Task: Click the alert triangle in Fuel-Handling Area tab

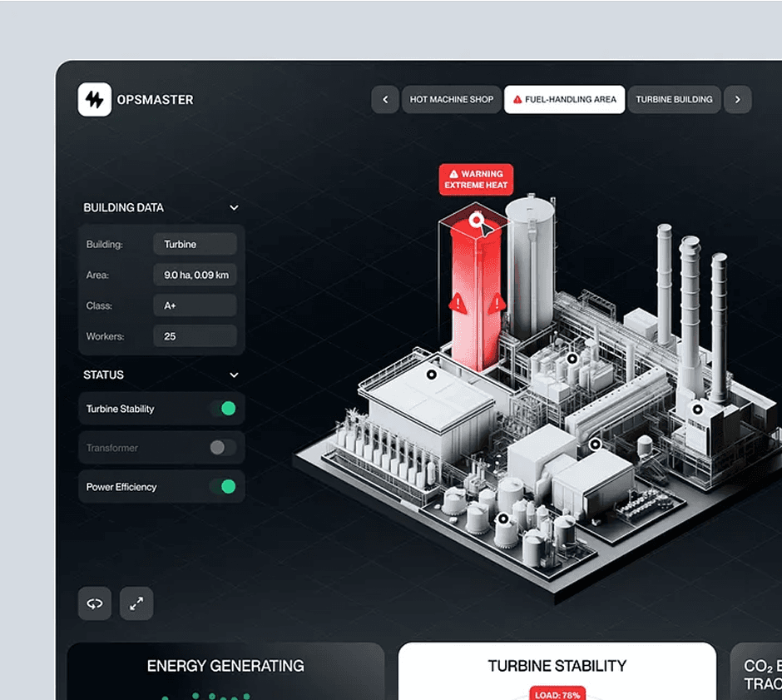Action: [x=517, y=99]
